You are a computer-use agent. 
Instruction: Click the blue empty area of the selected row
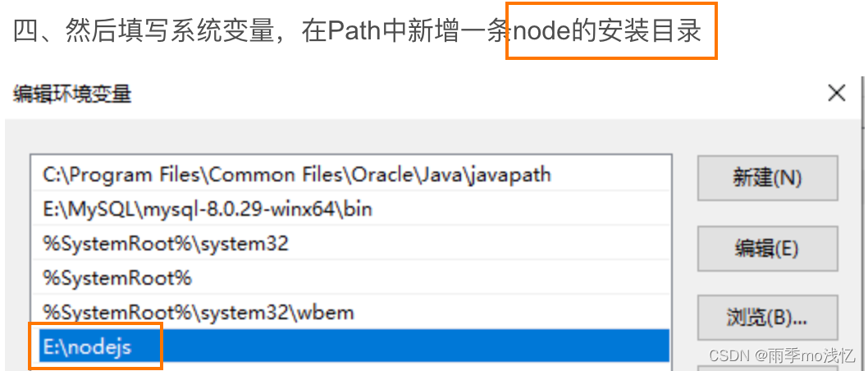click(x=410, y=347)
